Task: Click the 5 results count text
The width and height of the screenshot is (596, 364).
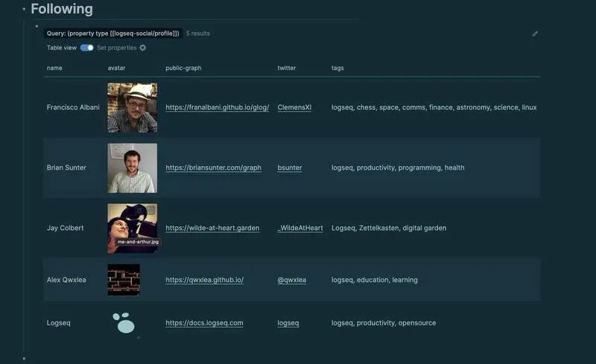Action: click(x=197, y=33)
